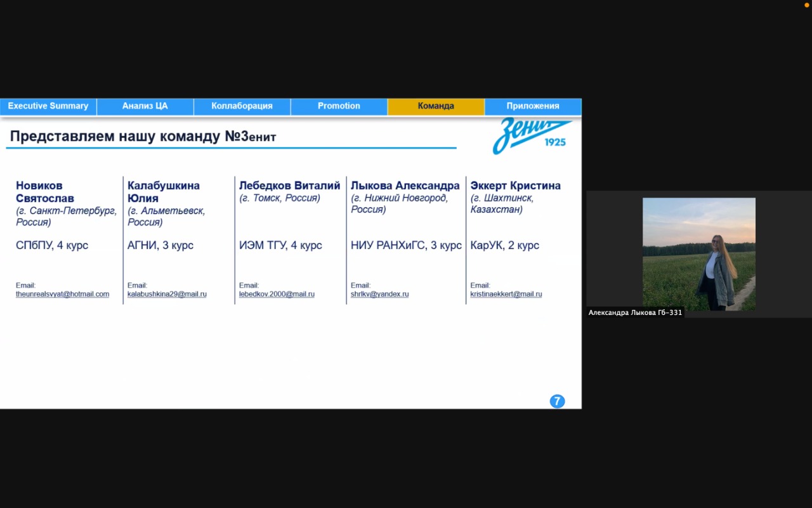Viewport: 812px width, 508px height.
Task: Click the city text г. Санкт-Петербург, Россия
Action: 67,217
